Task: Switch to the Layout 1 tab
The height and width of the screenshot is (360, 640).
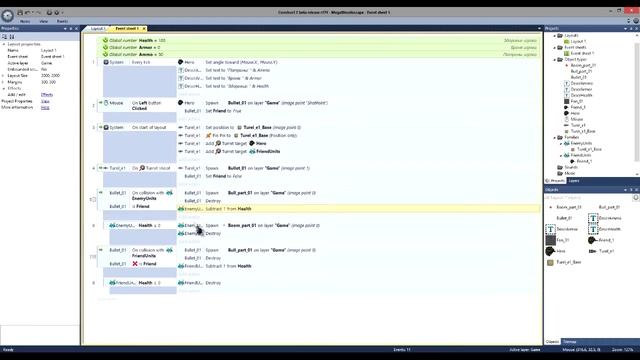Action: (x=98, y=29)
